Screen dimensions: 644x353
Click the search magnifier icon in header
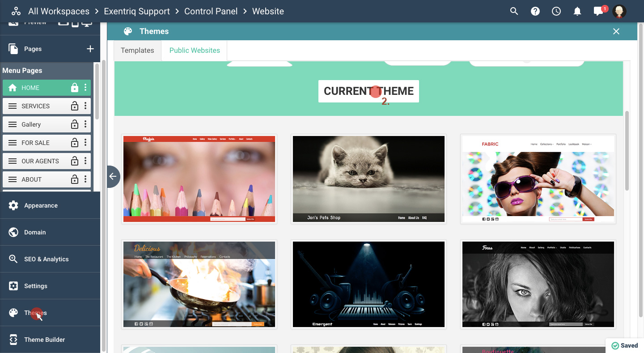pos(514,12)
